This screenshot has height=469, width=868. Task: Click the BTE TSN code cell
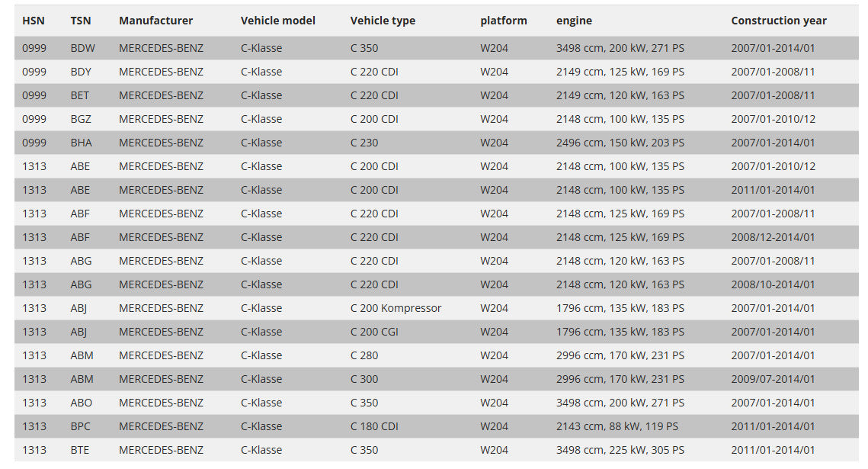(80, 450)
